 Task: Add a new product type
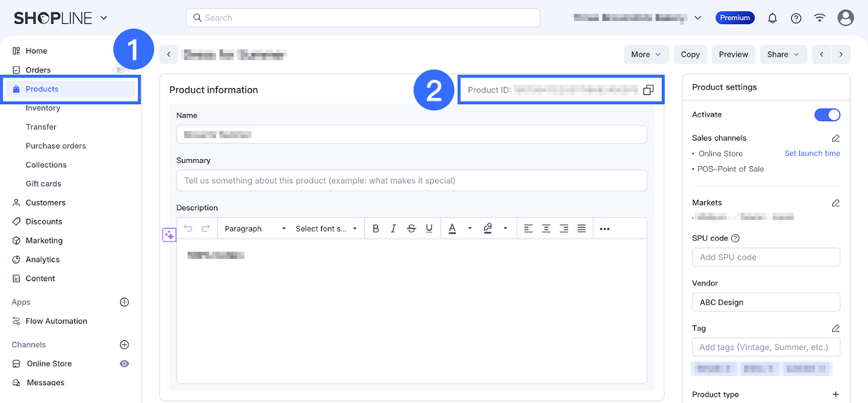tap(835, 394)
